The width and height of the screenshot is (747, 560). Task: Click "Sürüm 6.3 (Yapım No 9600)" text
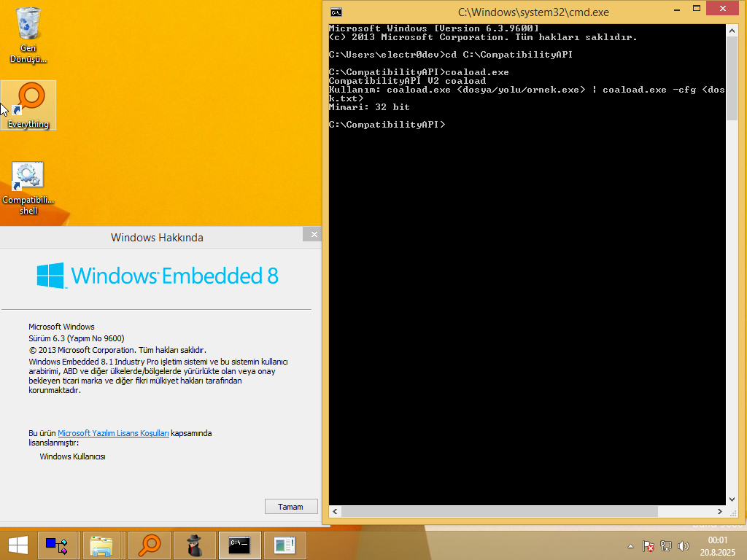pos(76,338)
